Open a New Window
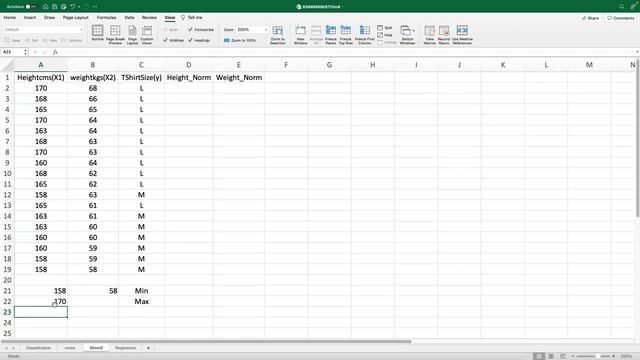This screenshot has height=360, width=640. (300, 35)
